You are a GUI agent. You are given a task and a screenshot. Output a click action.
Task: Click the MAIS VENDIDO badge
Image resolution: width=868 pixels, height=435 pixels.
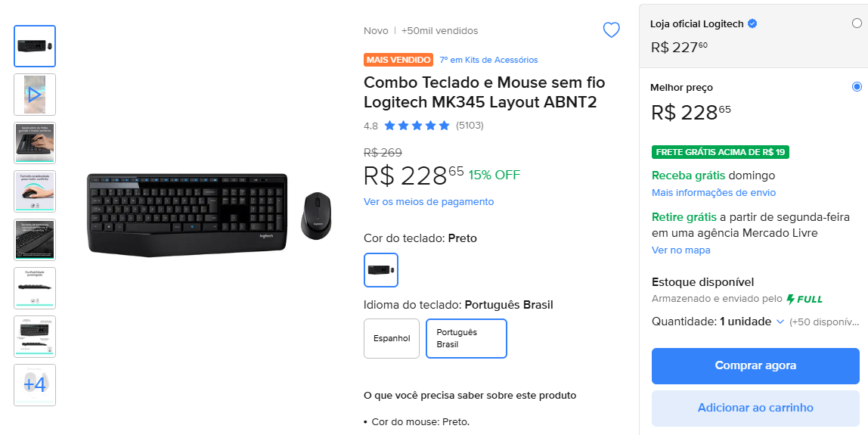pos(398,60)
